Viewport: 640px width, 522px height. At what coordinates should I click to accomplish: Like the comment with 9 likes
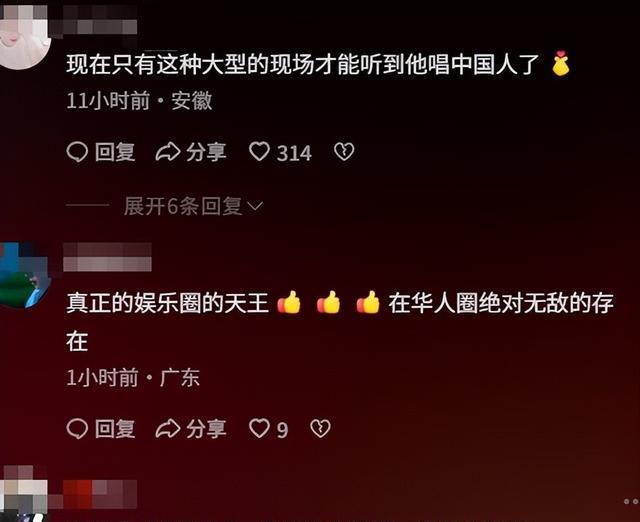(x=259, y=428)
